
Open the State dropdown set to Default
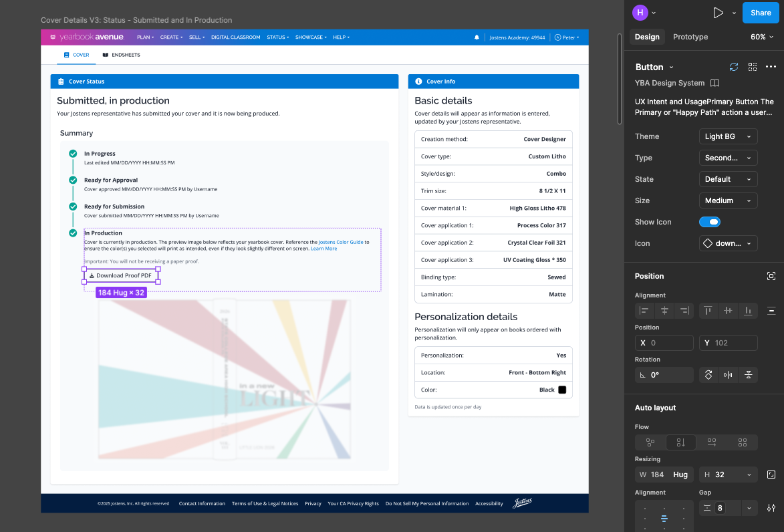728,179
